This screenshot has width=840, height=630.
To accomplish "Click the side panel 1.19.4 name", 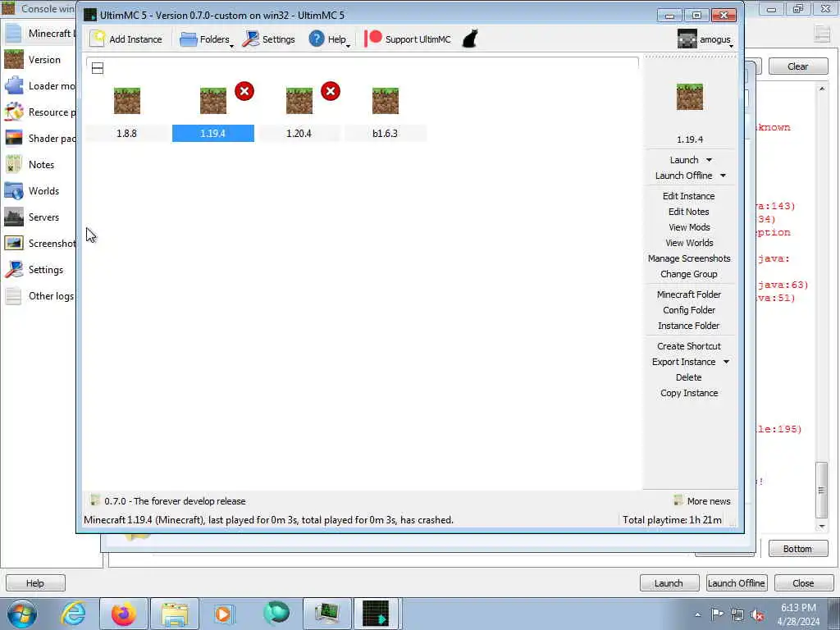I will 689,139.
